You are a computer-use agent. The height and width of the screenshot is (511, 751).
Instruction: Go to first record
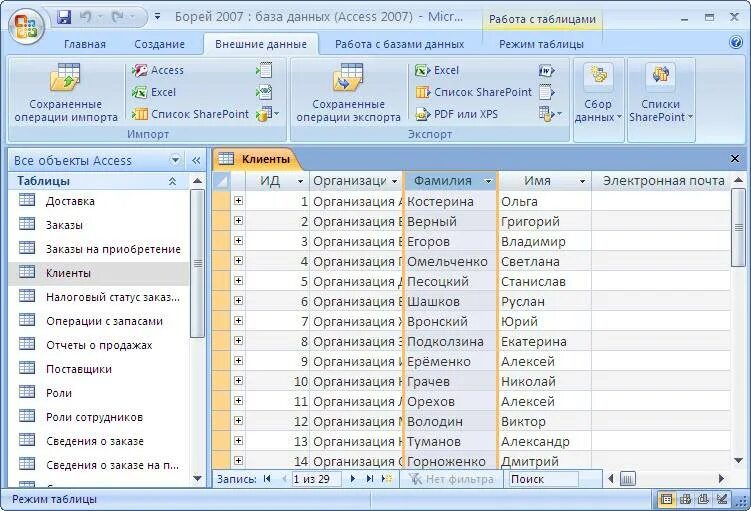[x=267, y=478]
